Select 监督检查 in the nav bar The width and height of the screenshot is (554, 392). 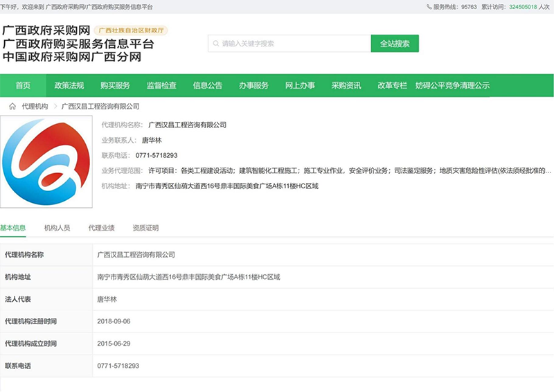click(161, 86)
